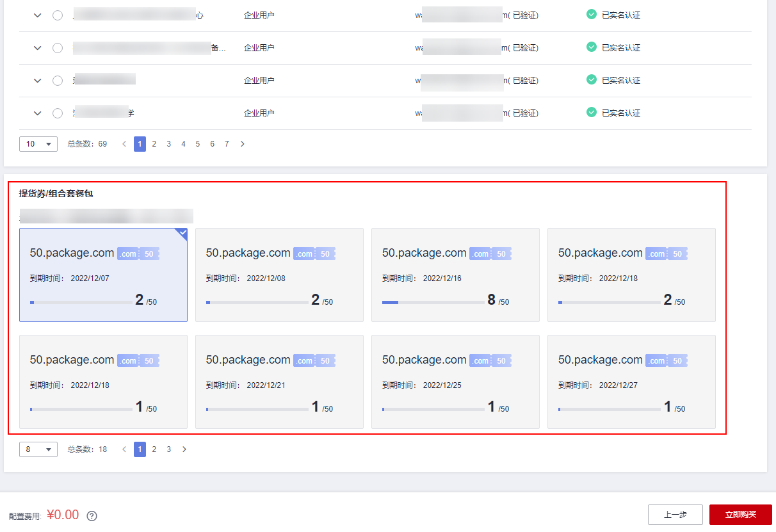Image resolution: width=776 pixels, height=532 pixels.
Task: Click usage progress bar on the 2022/12/27 card
Action: pos(610,409)
